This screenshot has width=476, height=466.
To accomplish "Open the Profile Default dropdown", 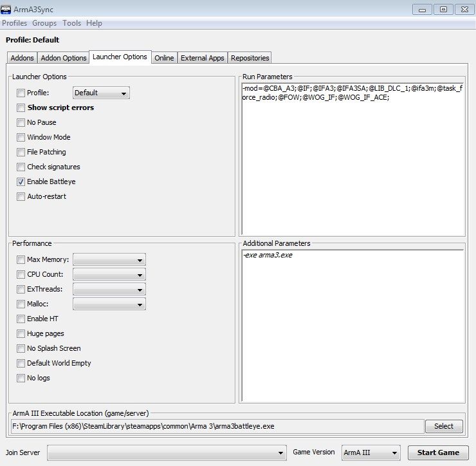I will coord(101,93).
